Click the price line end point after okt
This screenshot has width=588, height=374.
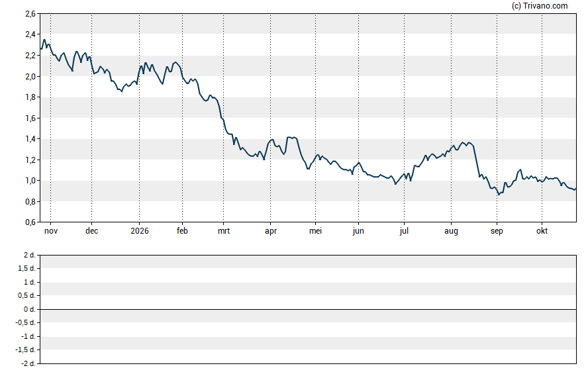(x=575, y=189)
